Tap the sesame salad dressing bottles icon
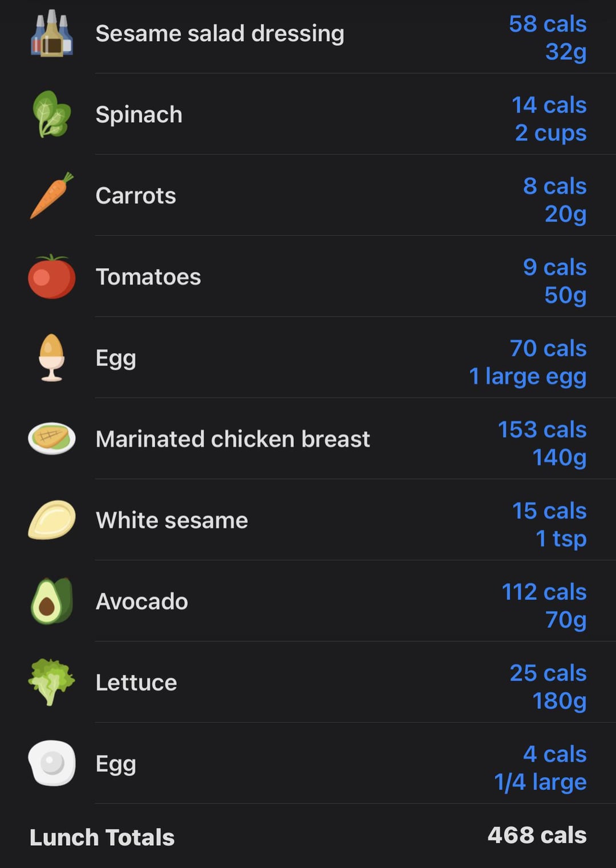This screenshot has width=616, height=868. point(52,34)
